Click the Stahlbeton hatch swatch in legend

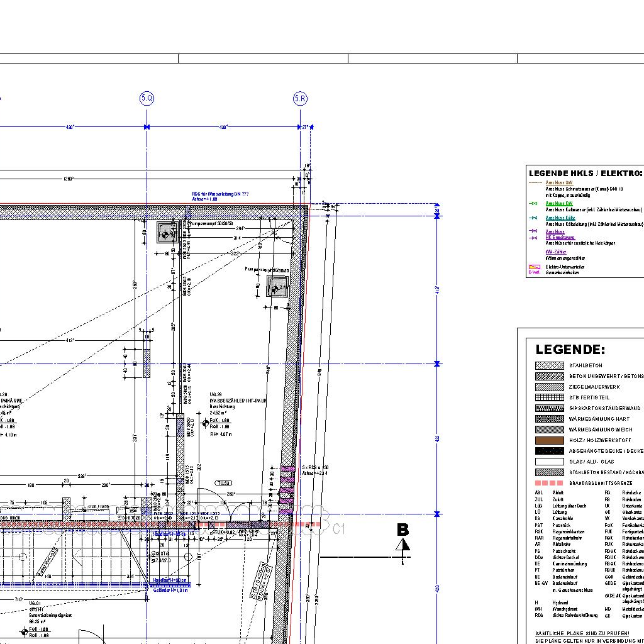pos(549,365)
